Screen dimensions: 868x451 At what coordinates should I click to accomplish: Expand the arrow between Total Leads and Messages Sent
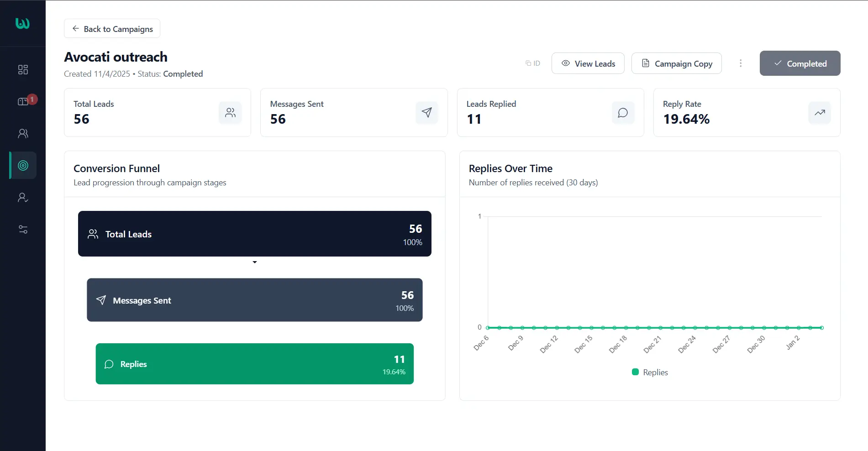[x=254, y=262]
